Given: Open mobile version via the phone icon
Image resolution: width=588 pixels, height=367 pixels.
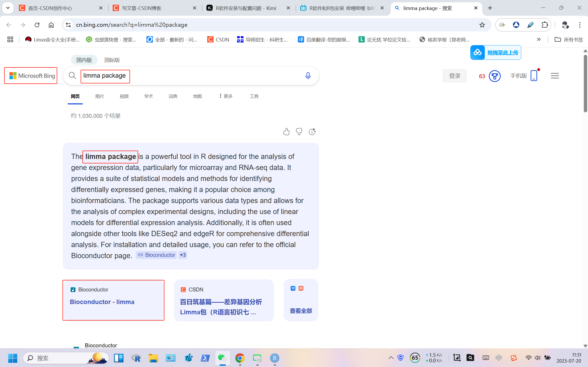Looking at the screenshot, I should (534, 76).
